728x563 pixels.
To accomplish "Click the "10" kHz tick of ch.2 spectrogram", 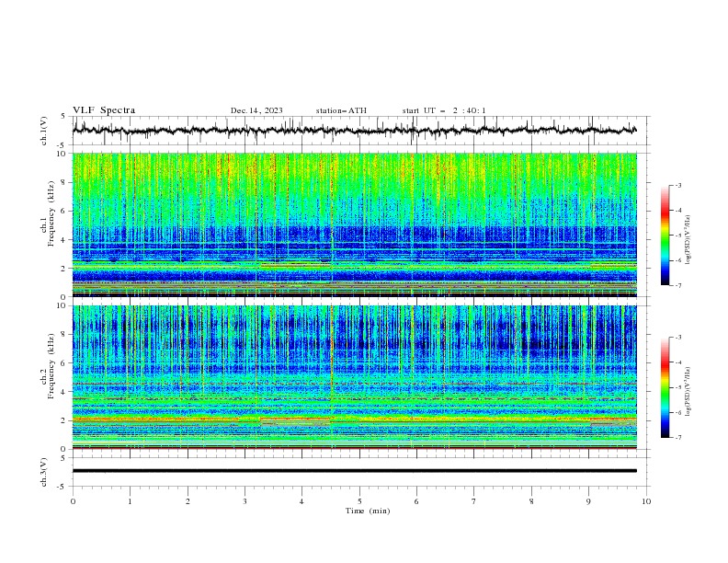I will (62, 305).
